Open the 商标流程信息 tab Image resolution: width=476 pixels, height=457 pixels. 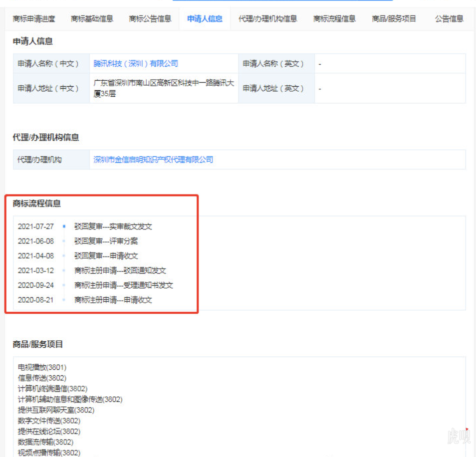(335, 19)
